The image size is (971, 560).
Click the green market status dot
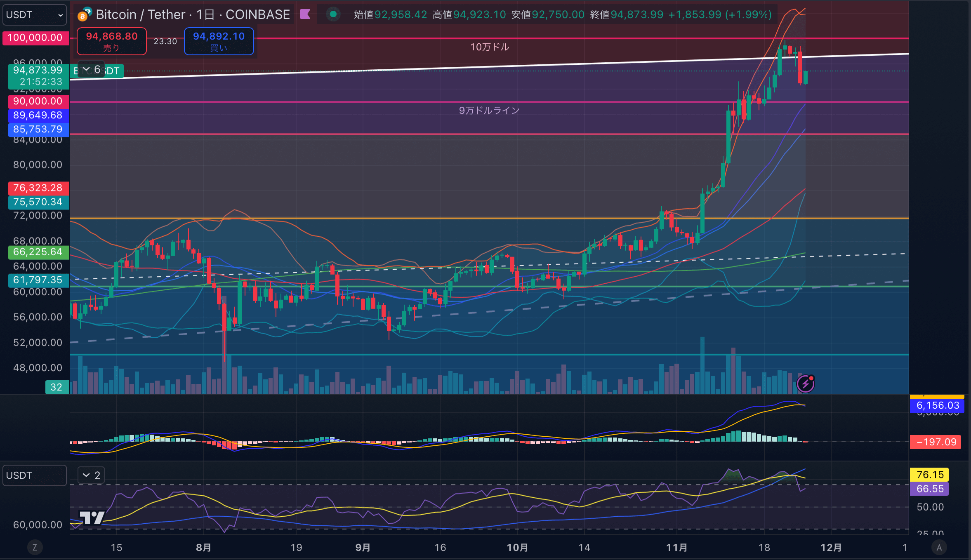click(x=333, y=14)
